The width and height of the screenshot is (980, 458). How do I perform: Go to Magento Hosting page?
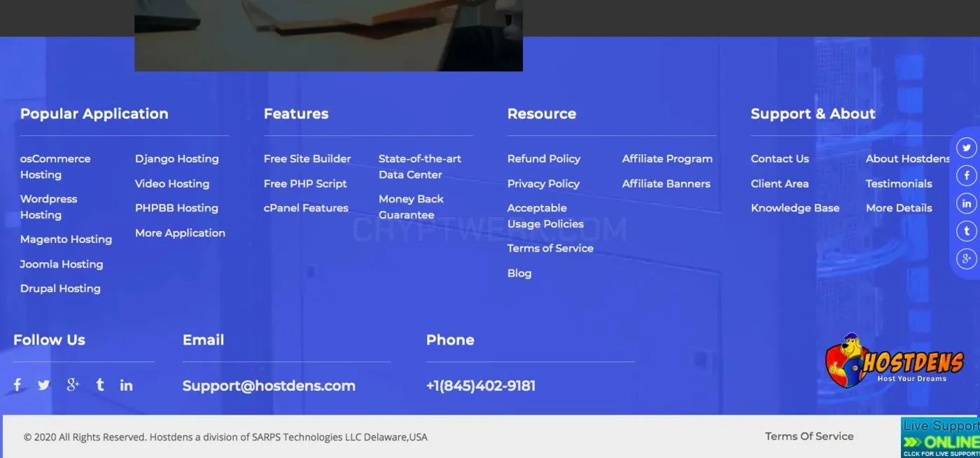coord(66,240)
